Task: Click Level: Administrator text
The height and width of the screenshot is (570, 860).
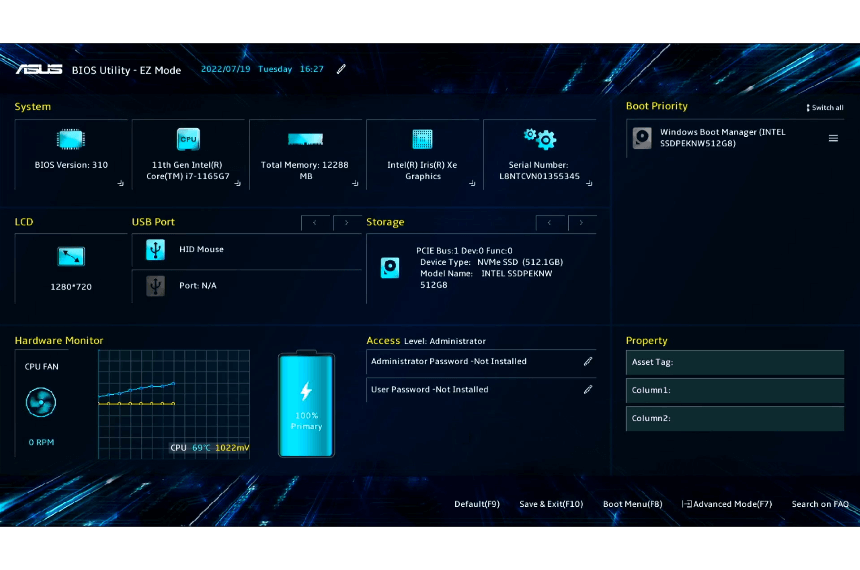Action: [x=445, y=341]
